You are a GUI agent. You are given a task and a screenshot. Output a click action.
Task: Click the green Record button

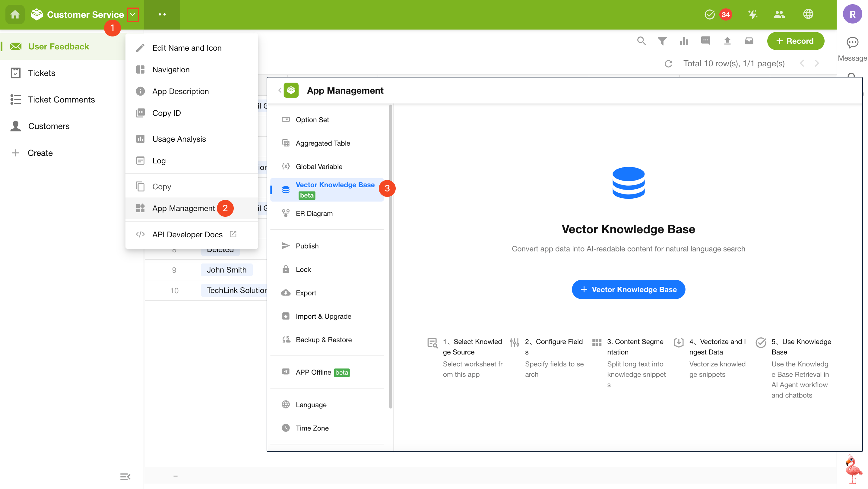795,41
